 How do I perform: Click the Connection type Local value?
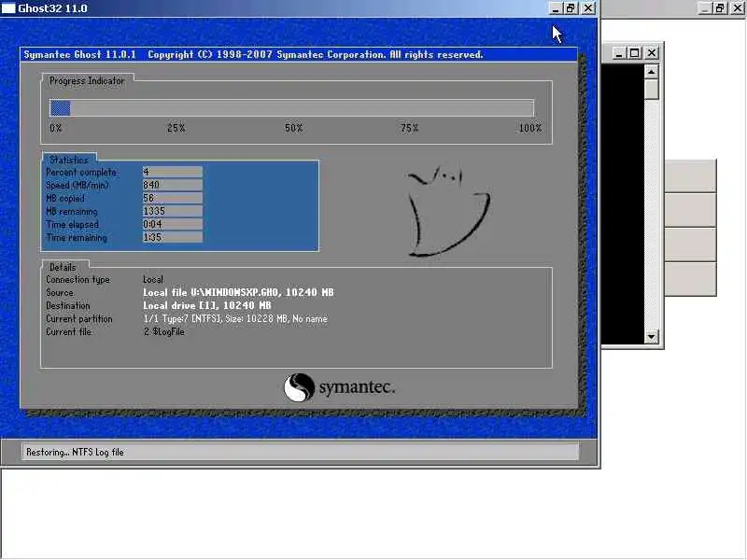[153, 279]
